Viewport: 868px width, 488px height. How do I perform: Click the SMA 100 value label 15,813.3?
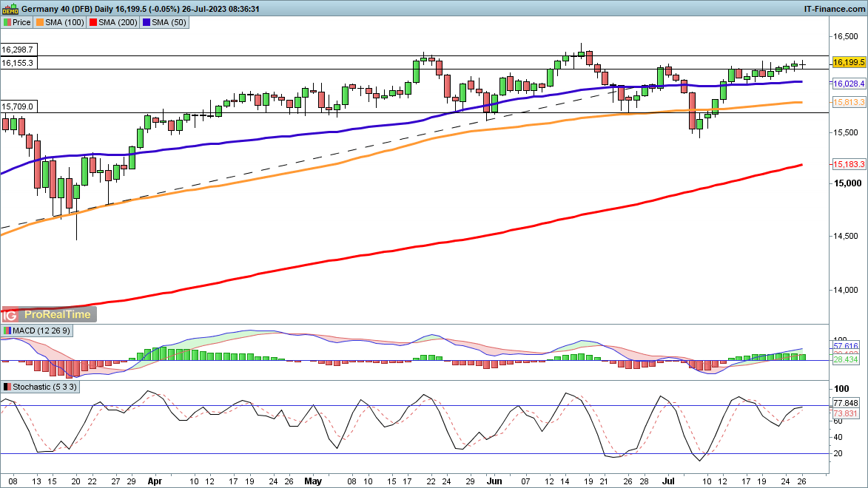point(849,102)
